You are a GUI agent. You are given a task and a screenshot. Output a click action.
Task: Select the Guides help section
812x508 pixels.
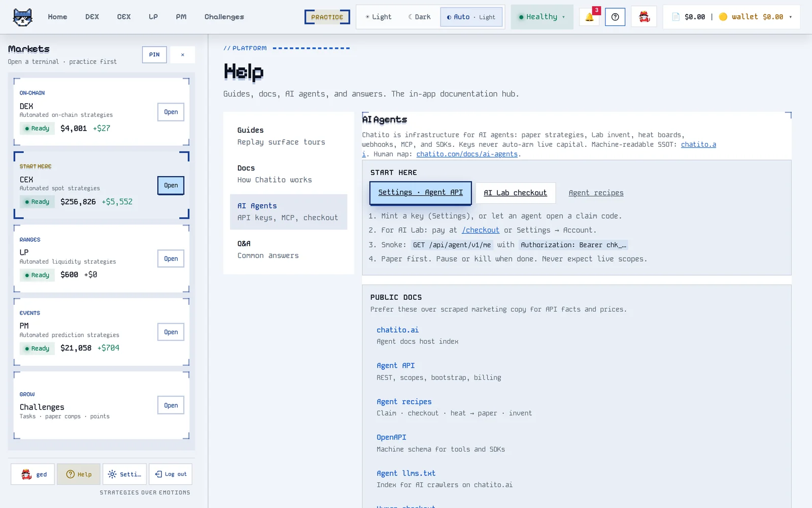point(289,136)
